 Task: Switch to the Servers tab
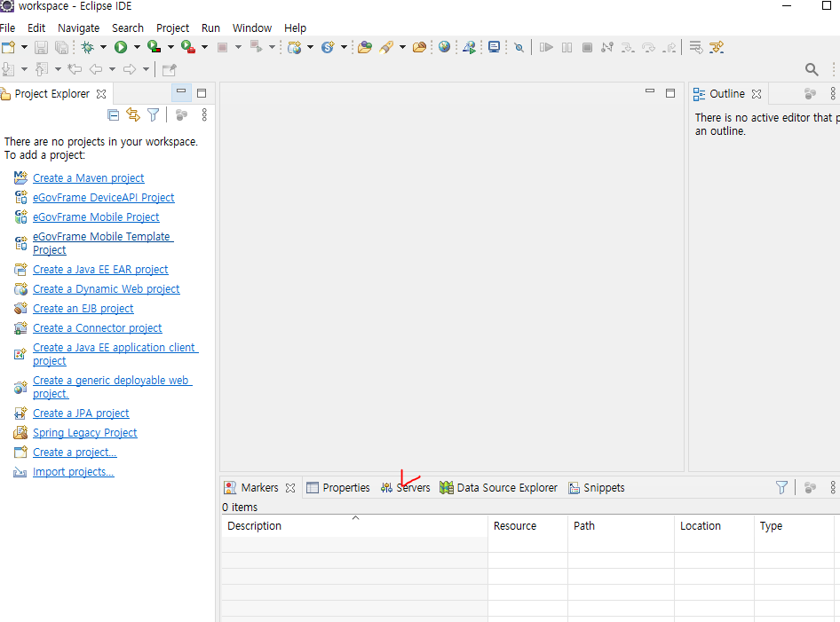click(x=406, y=488)
